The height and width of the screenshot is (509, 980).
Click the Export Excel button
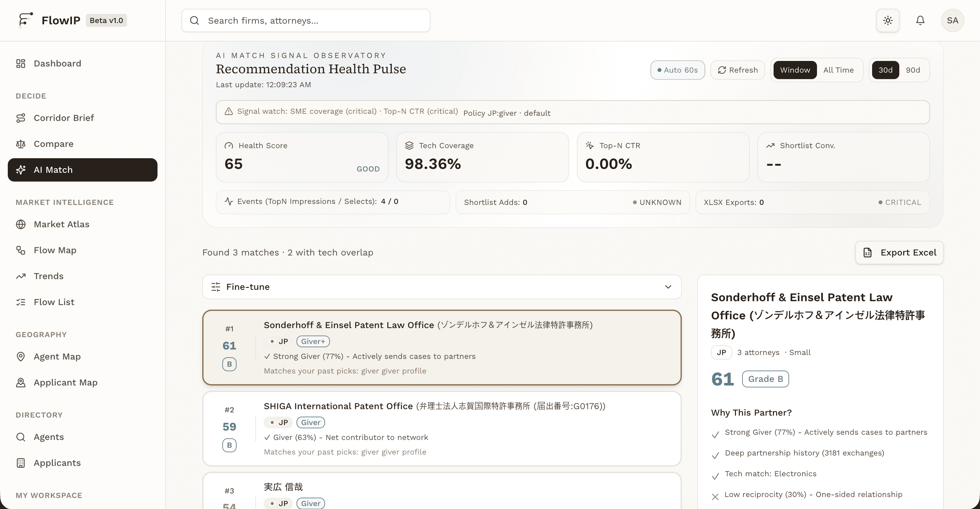click(x=899, y=253)
